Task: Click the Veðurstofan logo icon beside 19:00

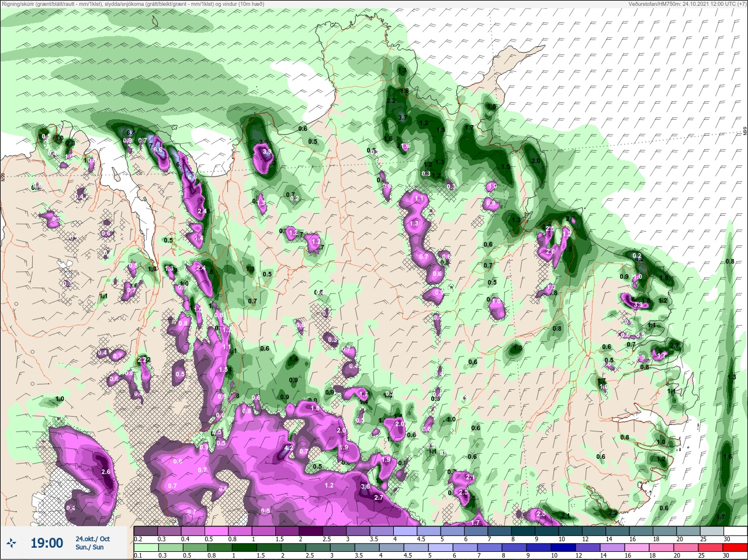Action: [x=12, y=544]
